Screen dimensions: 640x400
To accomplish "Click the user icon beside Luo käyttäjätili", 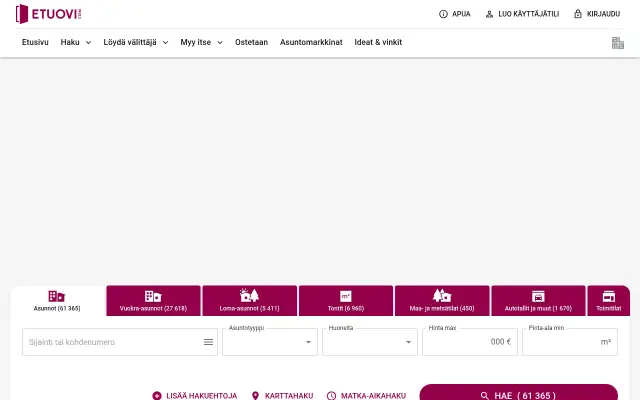I will (489, 14).
